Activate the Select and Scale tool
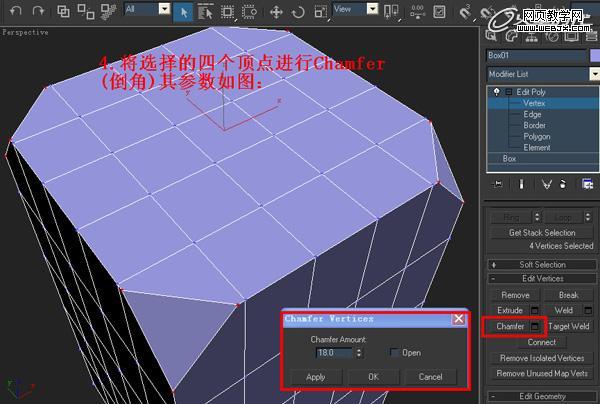Viewport: 600px width, 404px height. [x=320, y=12]
